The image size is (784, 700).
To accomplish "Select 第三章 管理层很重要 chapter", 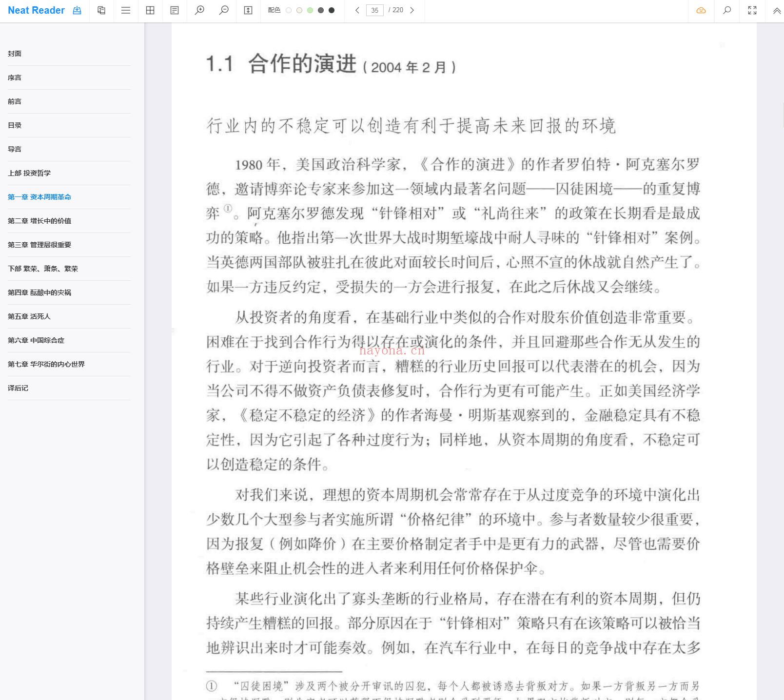I will 69,245.
